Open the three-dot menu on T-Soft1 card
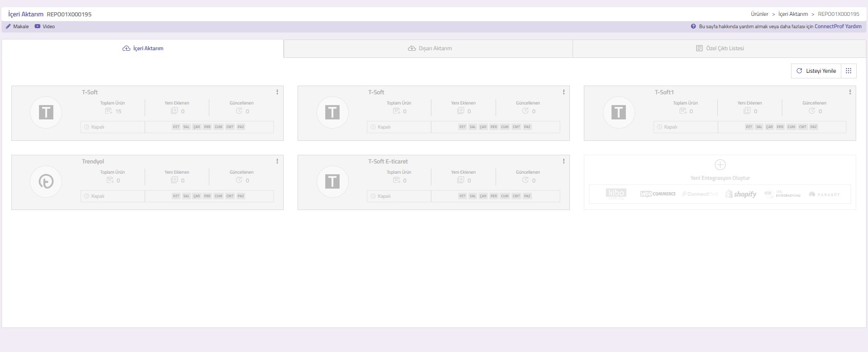 point(850,92)
